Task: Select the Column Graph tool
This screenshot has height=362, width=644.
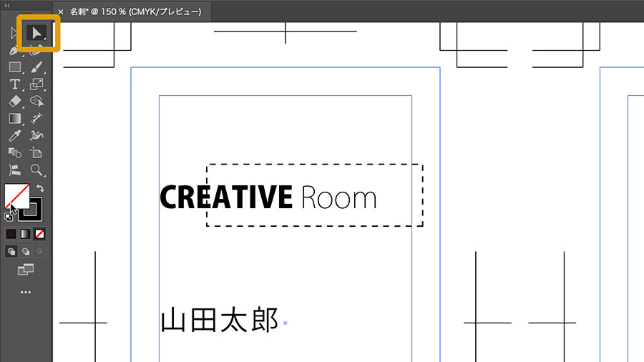Action: 15,170
